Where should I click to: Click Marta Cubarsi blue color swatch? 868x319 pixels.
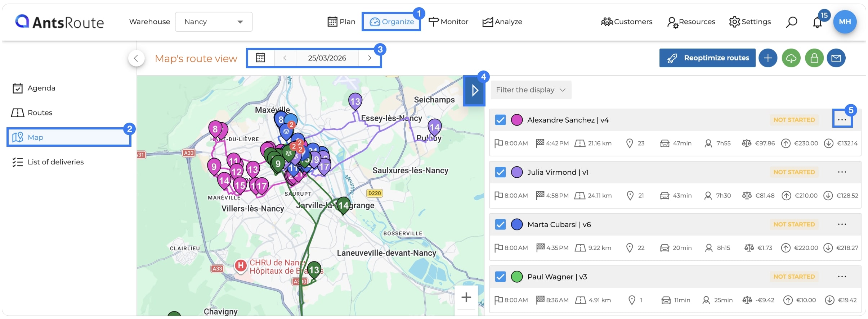(517, 224)
